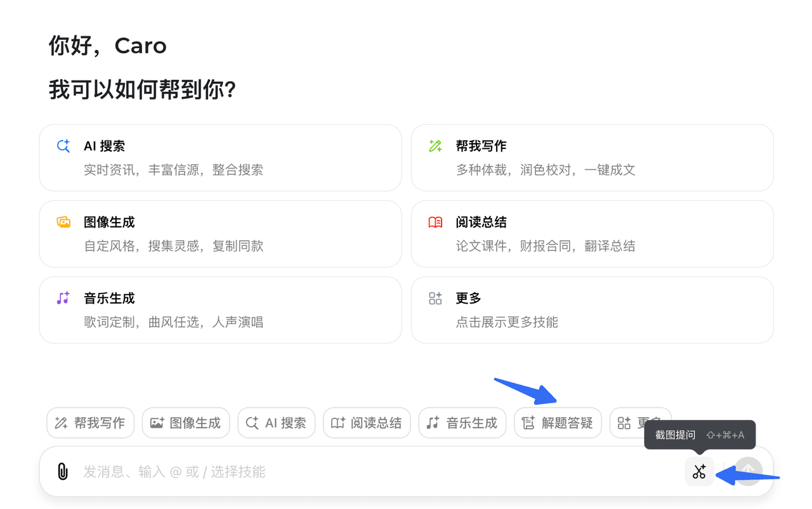812x509 pixels.
Task: Click the AI 搜索 shortcut chip
Action: 276,423
